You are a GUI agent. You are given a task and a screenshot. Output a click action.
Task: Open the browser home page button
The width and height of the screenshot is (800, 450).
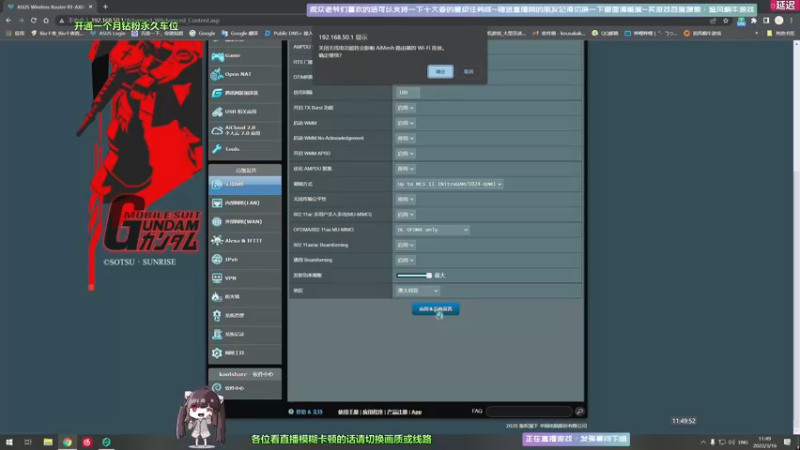pyautogui.click(x=46, y=20)
